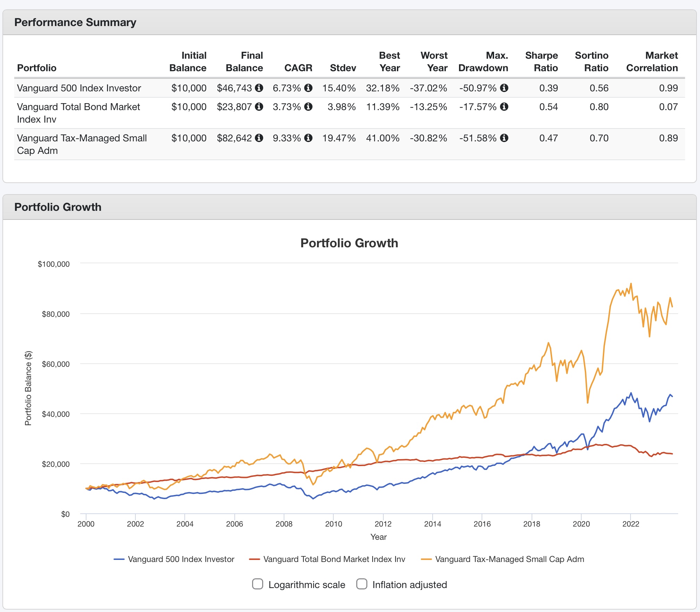Click the Performance Summary panel header
700x612 pixels.
click(350, 22)
